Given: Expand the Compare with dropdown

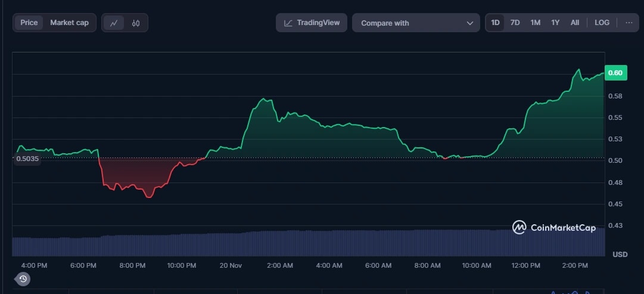Looking at the screenshot, I should (x=416, y=23).
